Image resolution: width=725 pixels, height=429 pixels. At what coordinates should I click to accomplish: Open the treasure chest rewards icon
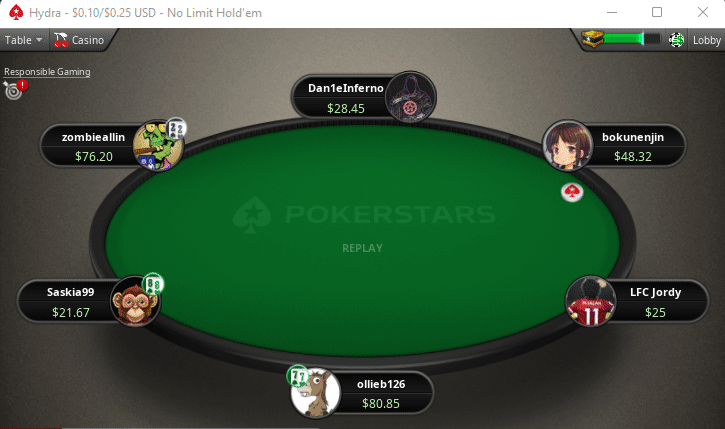pos(592,39)
